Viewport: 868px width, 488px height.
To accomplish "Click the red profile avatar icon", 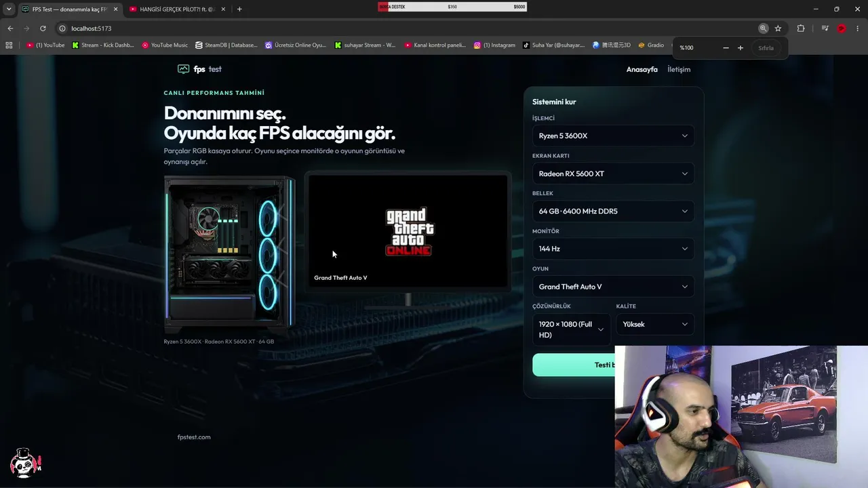I will pyautogui.click(x=842, y=28).
